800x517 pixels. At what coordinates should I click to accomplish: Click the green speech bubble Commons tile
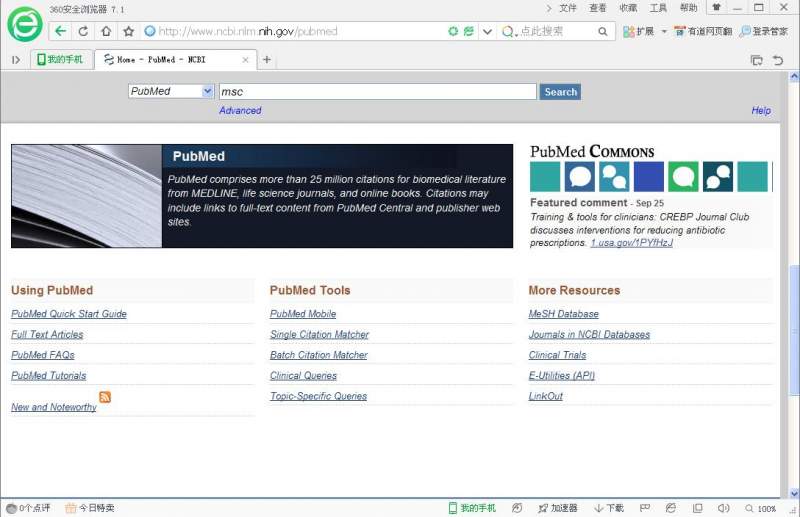tap(683, 177)
